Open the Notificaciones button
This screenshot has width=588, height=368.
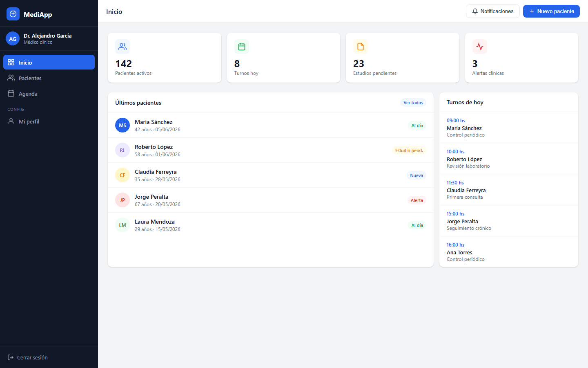tap(492, 11)
